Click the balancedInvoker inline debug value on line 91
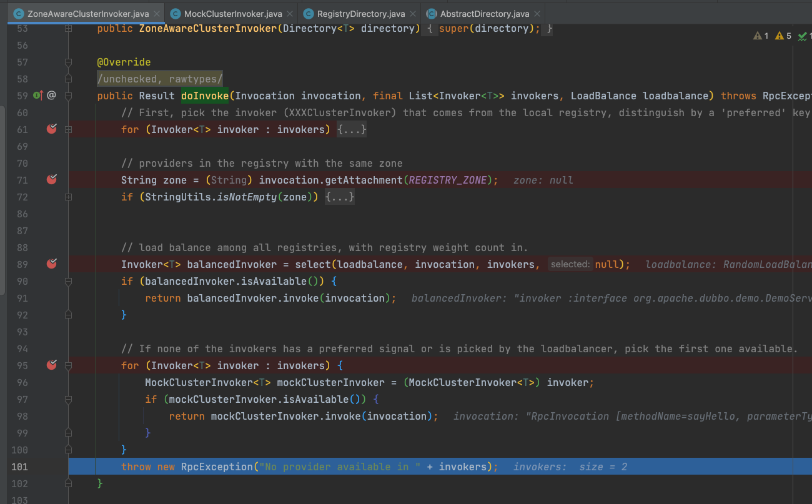 tap(611, 298)
